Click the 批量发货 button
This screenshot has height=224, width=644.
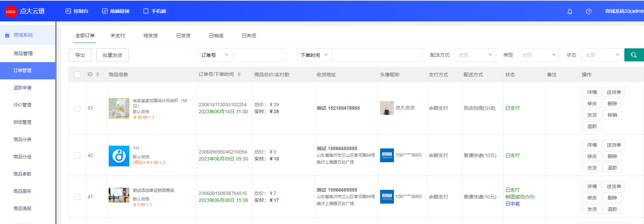(112, 55)
